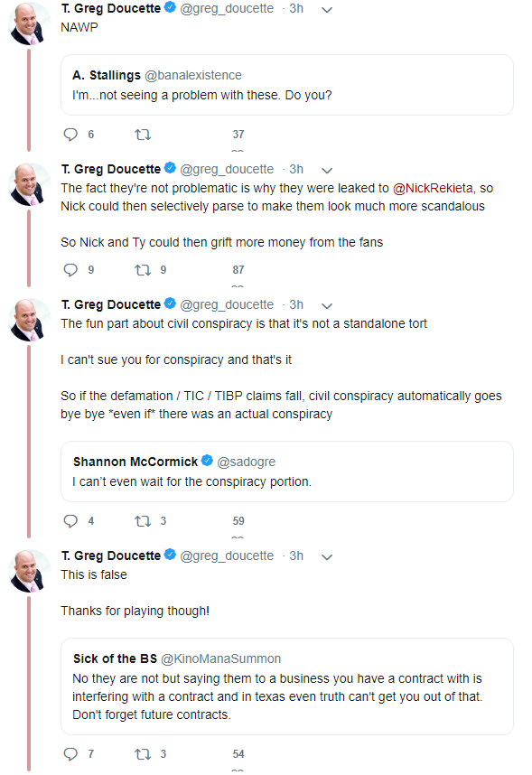Screen dimensions: 532x775
Task: Click the 87 likes count
Action: [238, 270]
